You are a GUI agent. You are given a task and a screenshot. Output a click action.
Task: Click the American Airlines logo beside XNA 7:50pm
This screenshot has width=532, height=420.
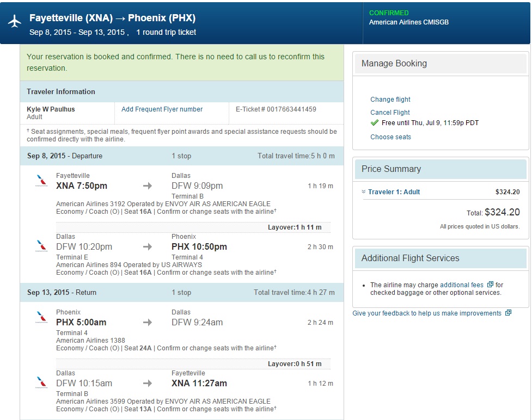point(41,181)
